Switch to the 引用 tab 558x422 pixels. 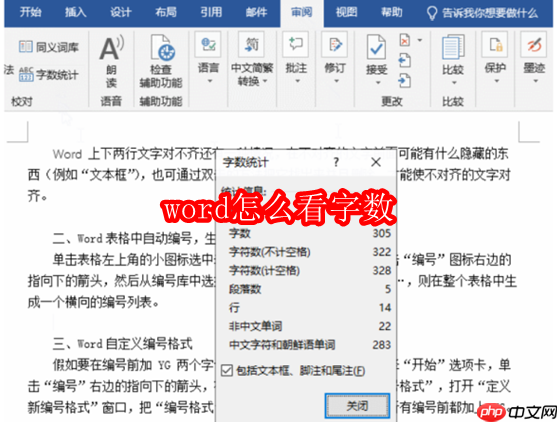pyautogui.click(x=211, y=12)
